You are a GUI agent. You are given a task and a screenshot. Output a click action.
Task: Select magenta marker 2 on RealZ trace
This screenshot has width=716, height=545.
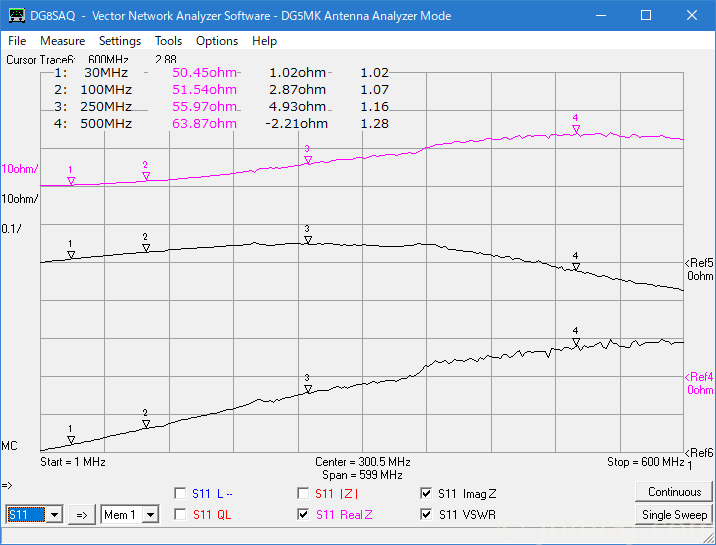pos(146,176)
